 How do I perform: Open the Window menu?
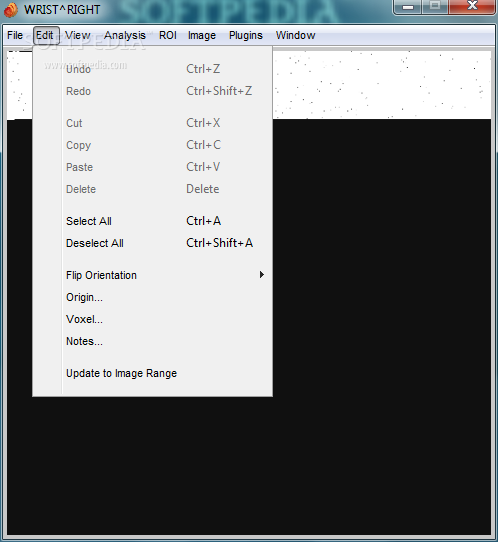pyautogui.click(x=295, y=35)
